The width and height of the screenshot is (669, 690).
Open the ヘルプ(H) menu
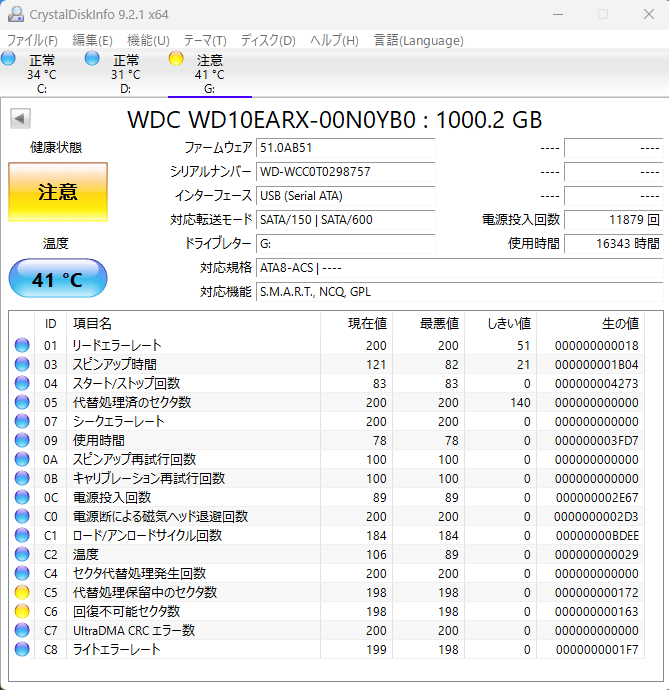coord(334,40)
